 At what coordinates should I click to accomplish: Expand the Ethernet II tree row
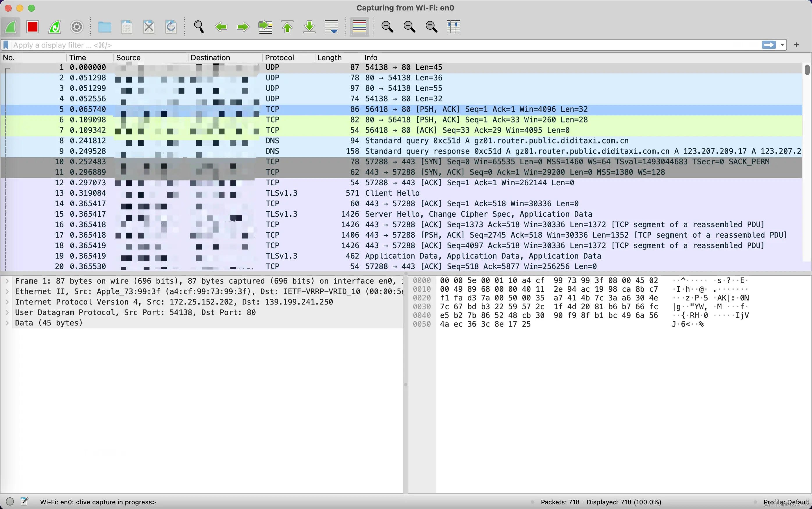tap(7, 291)
